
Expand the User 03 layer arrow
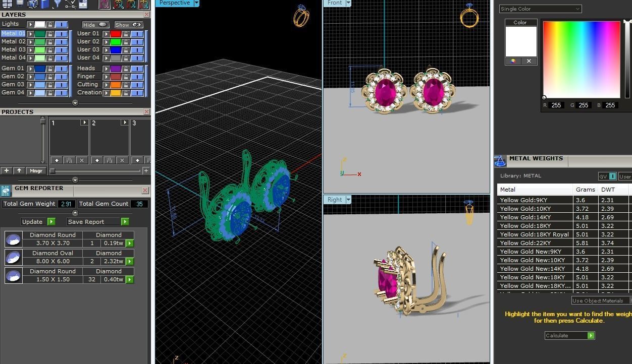106,50
